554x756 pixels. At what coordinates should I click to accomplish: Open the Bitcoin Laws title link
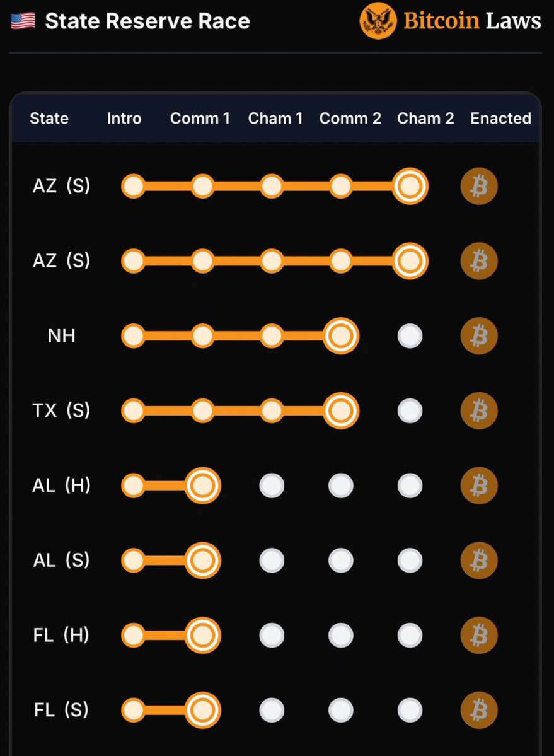472,21
